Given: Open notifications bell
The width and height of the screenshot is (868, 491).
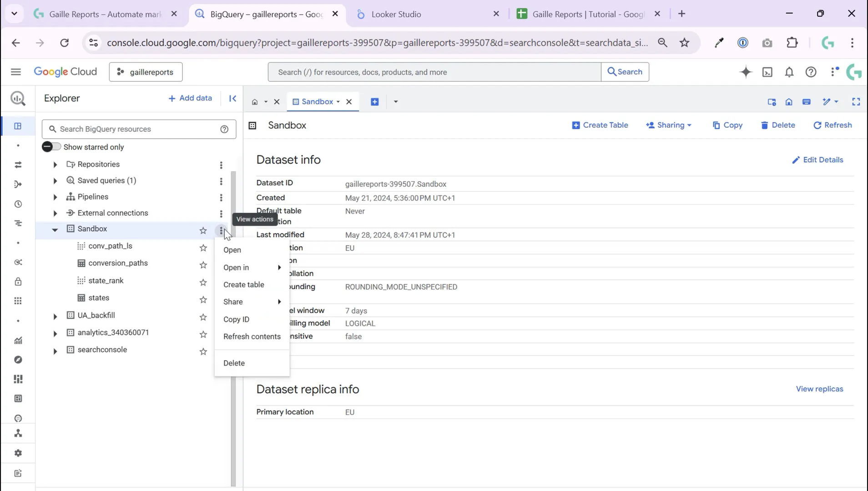Looking at the screenshot, I should pyautogui.click(x=789, y=72).
